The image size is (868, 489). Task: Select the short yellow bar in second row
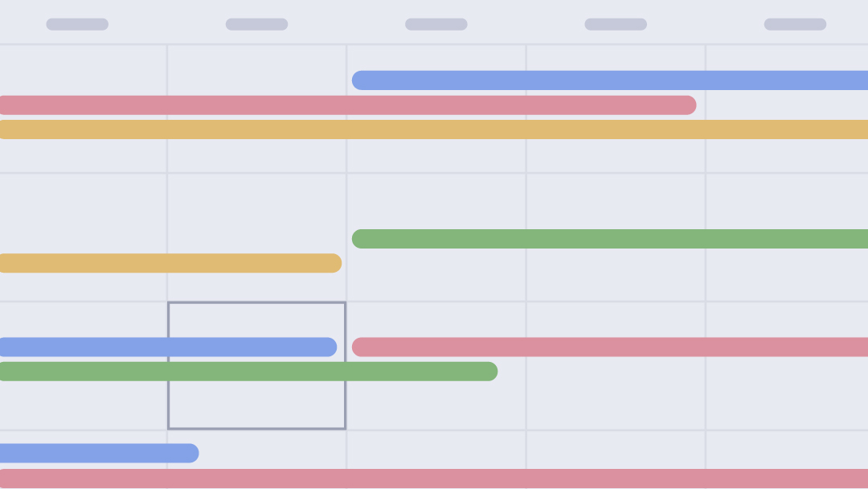point(169,263)
